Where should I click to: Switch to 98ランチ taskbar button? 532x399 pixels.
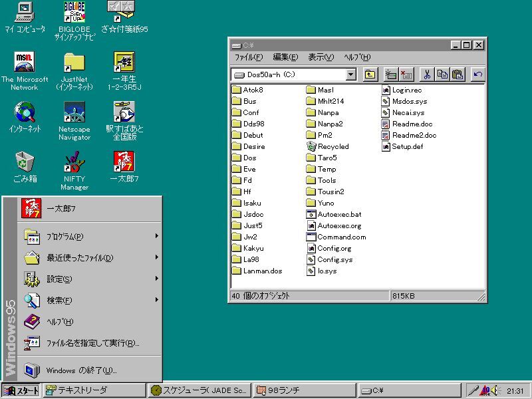click(305, 390)
